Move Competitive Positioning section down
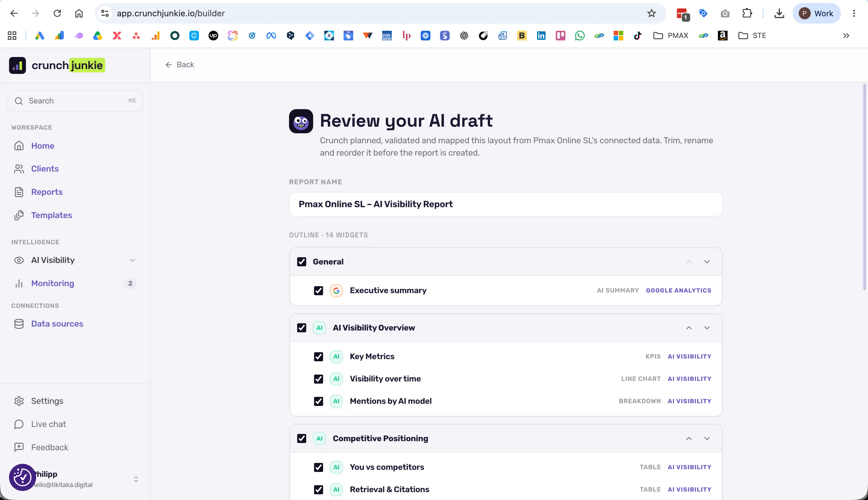The width and height of the screenshot is (868, 500). pos(707,438)
